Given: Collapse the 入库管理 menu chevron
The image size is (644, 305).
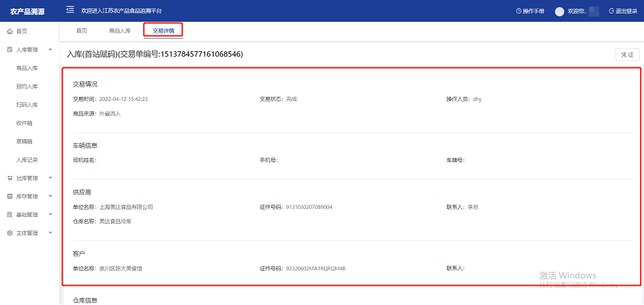Looking at the screenshot, I should (x=50, y=50).
